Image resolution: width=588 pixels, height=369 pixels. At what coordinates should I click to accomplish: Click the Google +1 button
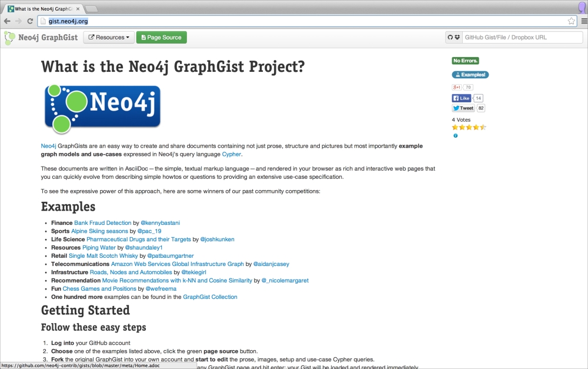point(457,87)
